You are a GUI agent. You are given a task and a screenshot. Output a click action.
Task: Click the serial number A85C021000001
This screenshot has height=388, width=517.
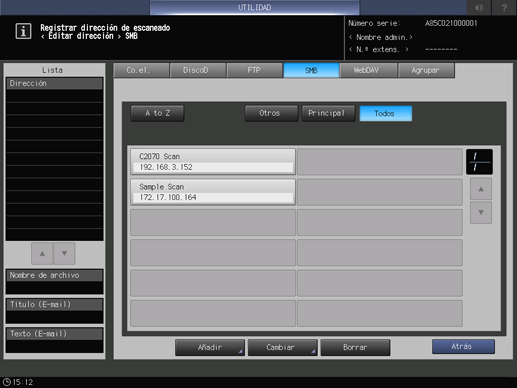pyautogui.click(x=451, y=23)
